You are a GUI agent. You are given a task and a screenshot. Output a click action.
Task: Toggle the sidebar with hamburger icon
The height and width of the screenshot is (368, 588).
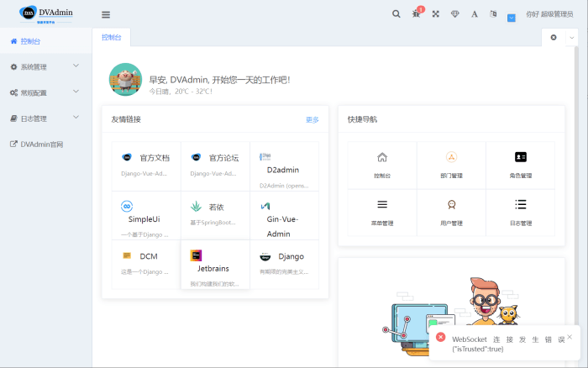(x=106, y=14)
